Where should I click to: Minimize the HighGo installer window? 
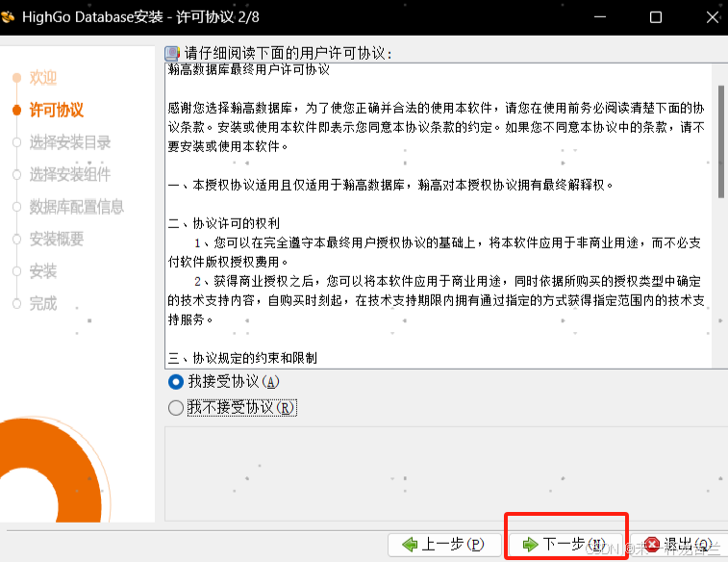click(600, 17)
